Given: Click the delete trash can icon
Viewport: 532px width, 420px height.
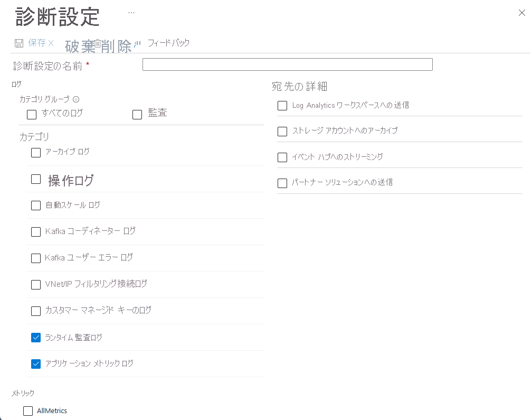Looking at the screenshot, I should click(98, 44).
